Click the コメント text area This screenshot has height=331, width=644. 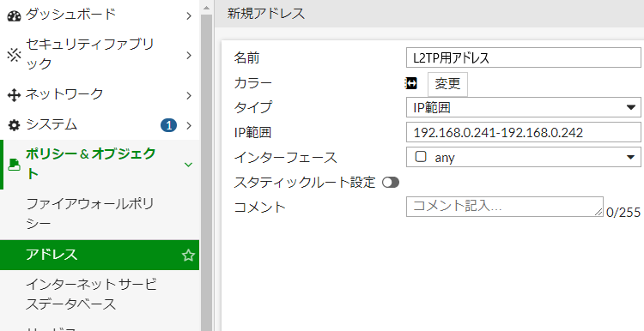pos(505,207)
